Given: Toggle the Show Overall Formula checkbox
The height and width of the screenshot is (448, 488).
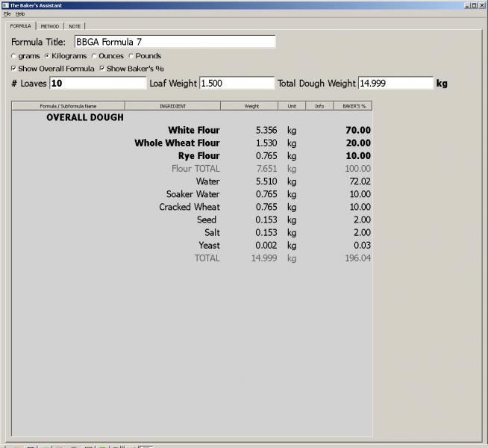Looking at the screenshot, I should 14,69.
